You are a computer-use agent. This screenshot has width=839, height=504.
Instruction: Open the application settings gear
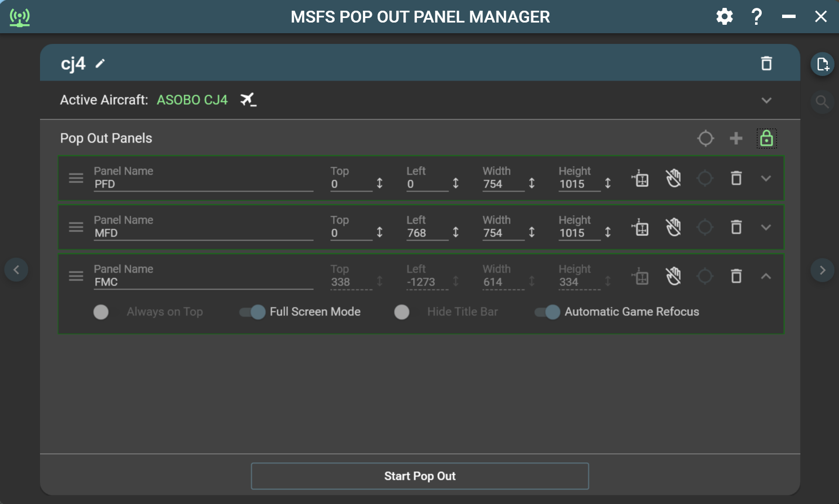[x=724, y=16]
